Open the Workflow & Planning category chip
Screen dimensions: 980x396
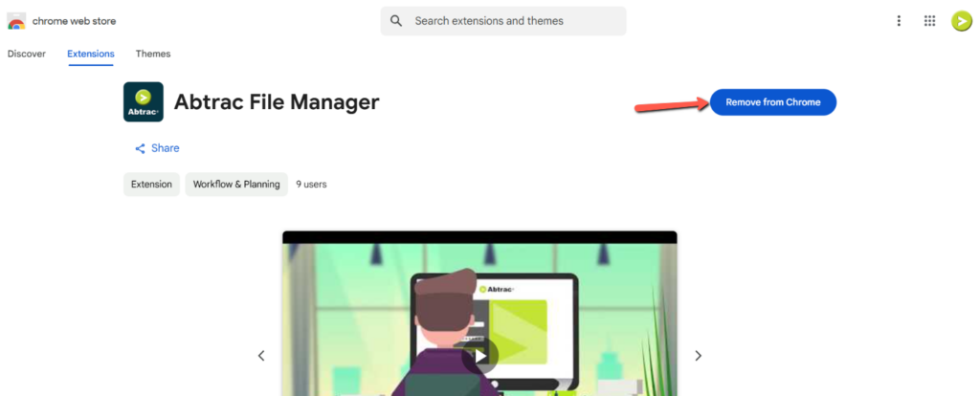click(236, 185)
